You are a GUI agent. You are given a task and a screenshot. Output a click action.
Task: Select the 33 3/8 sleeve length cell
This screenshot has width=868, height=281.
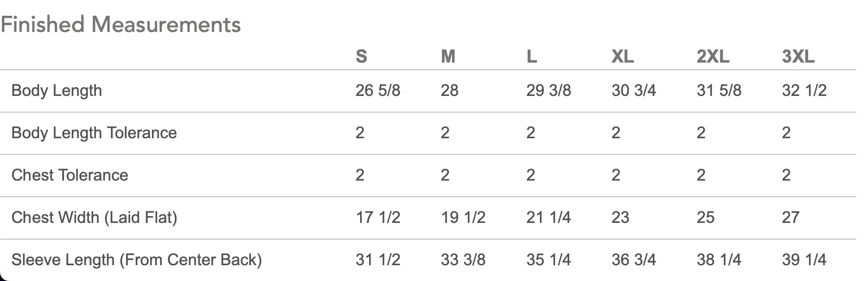click(x=463, y=260)
